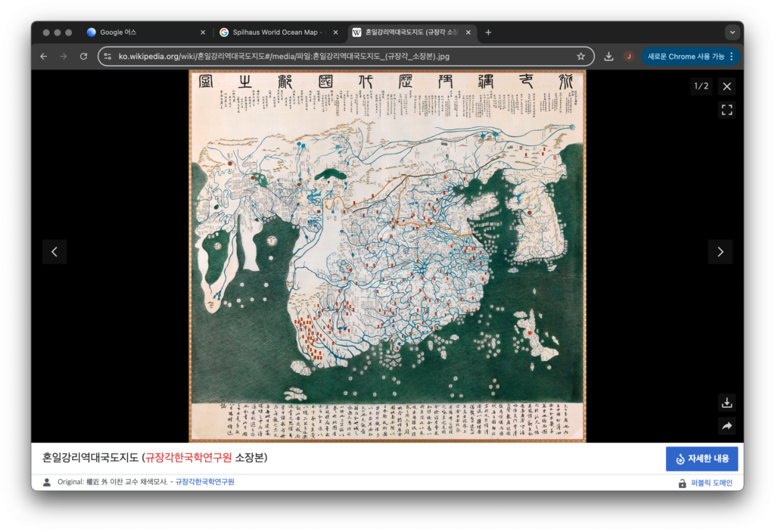Reload the current page
The height and width of the screenshot is (532, 775).
click(x=83, y=56)
